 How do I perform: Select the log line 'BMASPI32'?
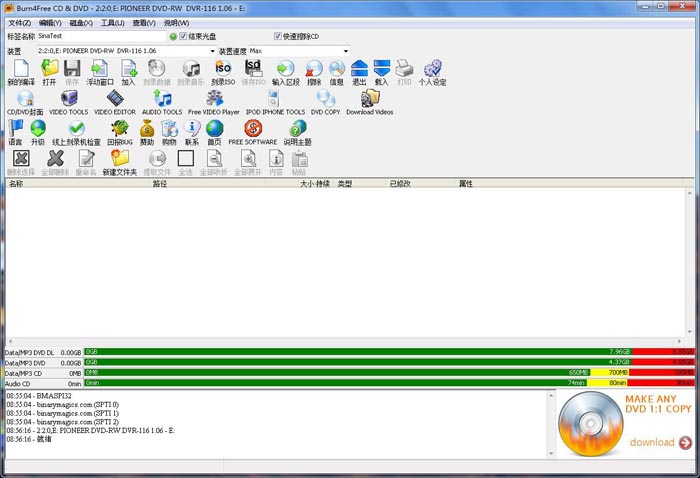click(39, 396)
